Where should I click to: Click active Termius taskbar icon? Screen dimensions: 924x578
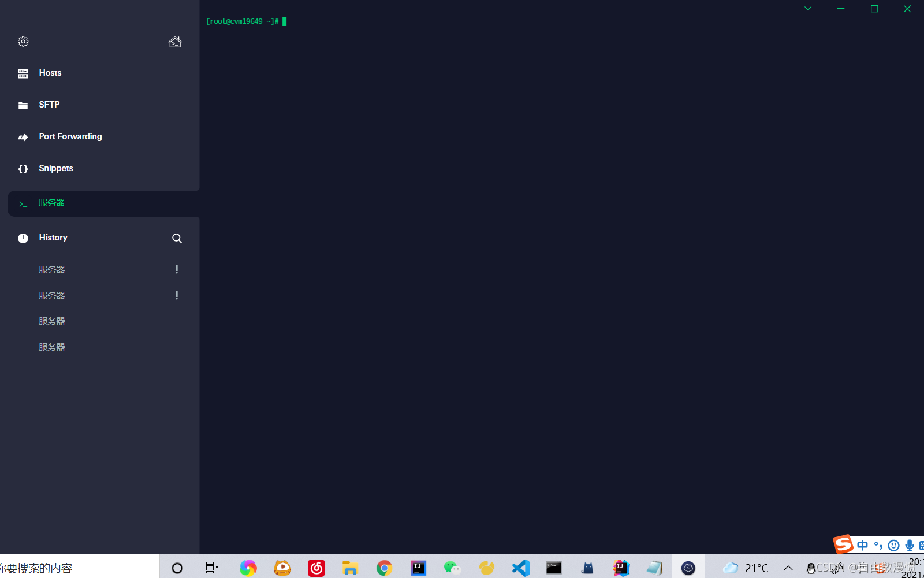point(688,568)
